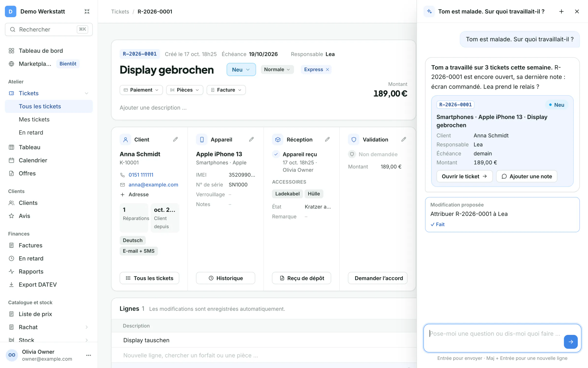Send the assistant message with arrow button

click(571, 342)
